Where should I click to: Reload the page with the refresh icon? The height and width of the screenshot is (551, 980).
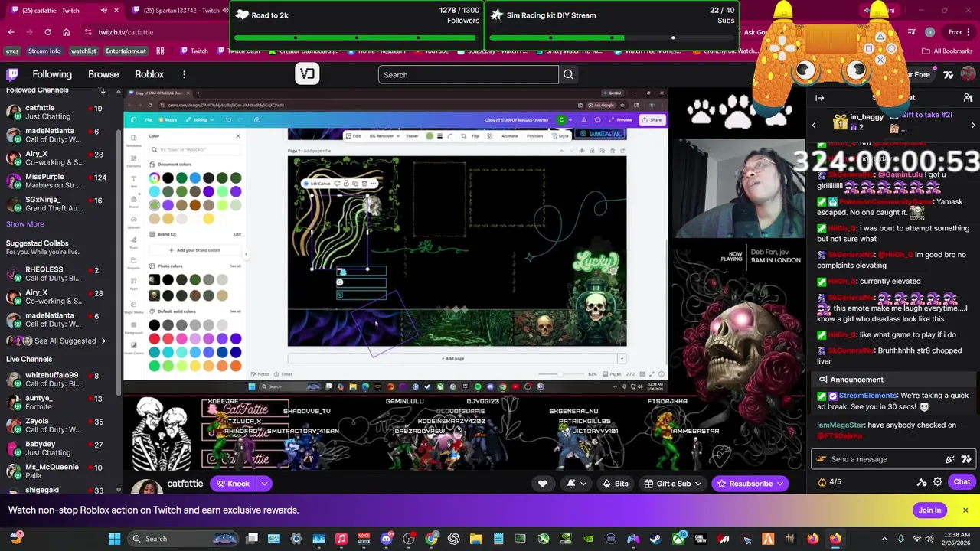[x=47, y=32]
